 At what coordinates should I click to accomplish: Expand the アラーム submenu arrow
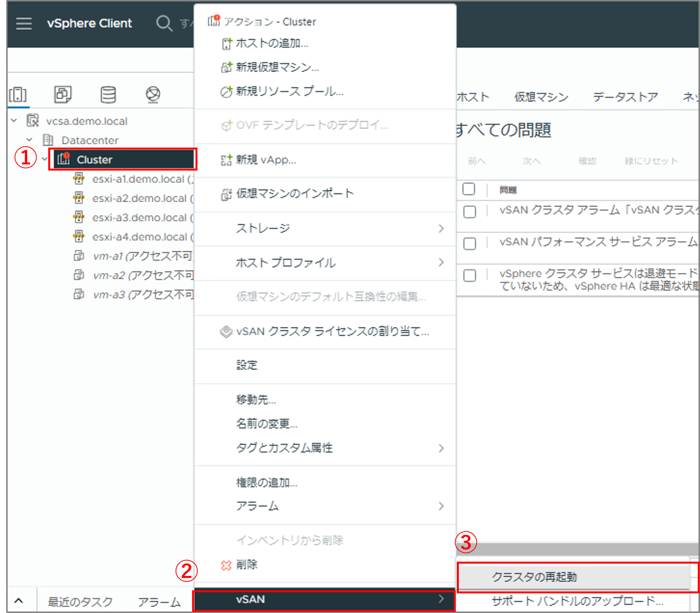click(x=441, y=506)
